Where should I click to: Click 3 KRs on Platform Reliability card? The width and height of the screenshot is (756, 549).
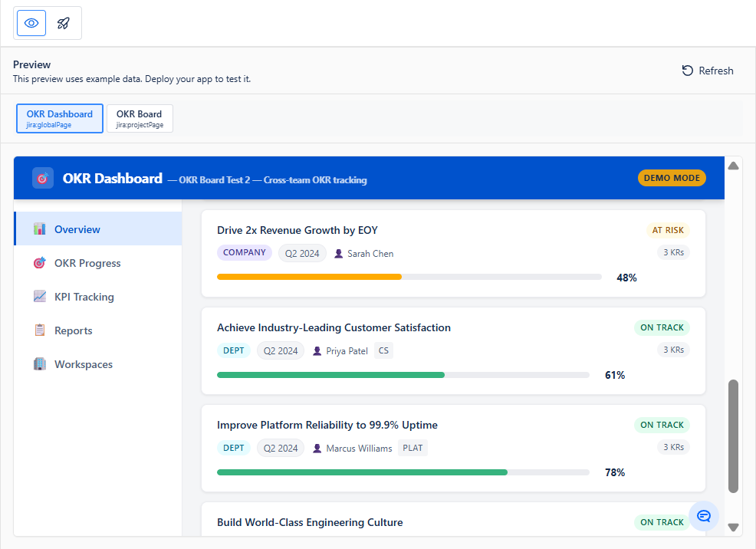(673, 447)
